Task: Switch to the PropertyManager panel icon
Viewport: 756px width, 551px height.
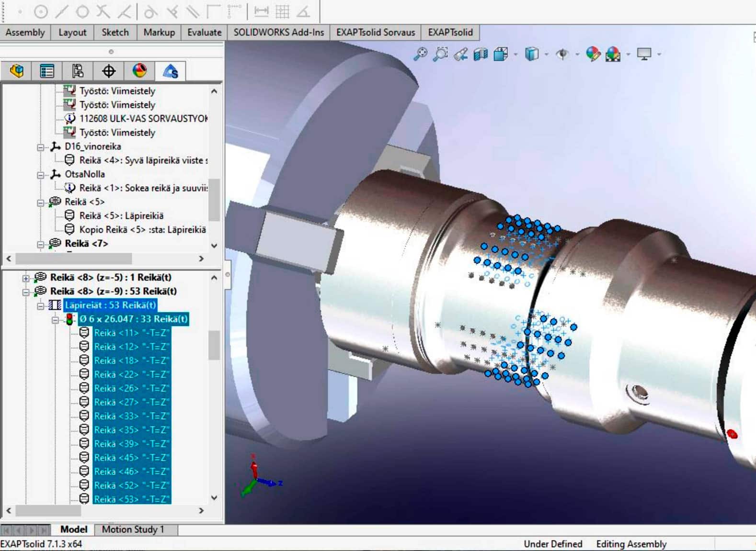Action: coord(47,71)
